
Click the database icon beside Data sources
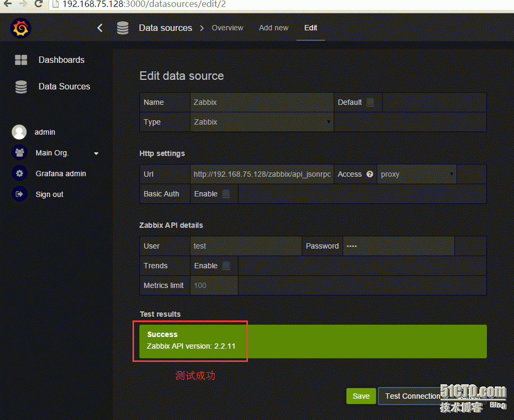(x=122, y=28)
